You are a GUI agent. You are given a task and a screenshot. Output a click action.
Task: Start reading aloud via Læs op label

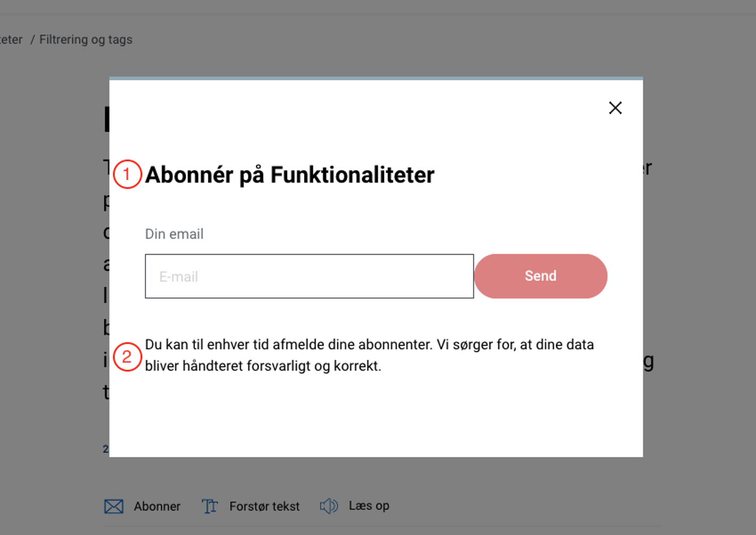pyautogui.click(x=369, y=506)
